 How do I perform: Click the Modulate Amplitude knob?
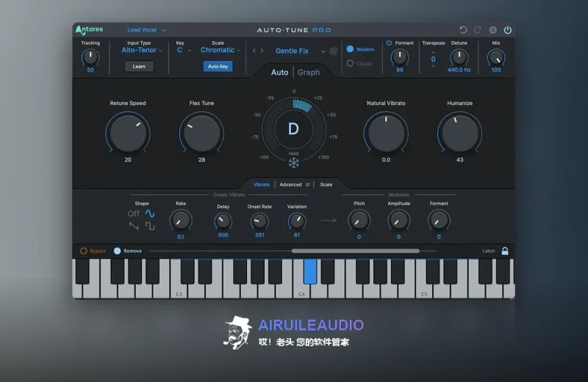pyautogui.click(x=398, y=221)
